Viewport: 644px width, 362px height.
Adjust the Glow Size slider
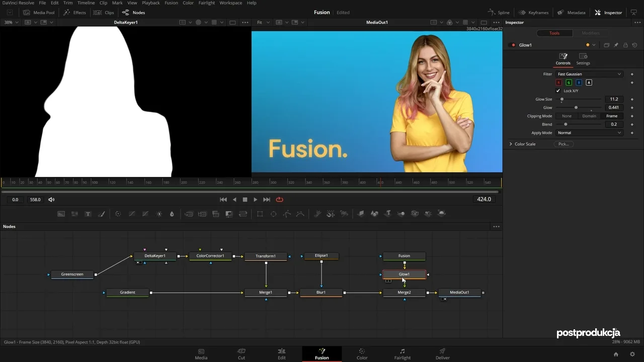tap(579, 100)
